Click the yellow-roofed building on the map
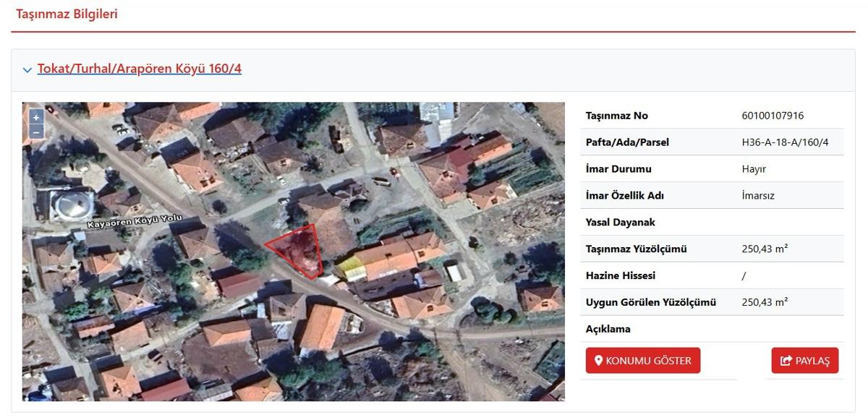868x417 pixels. 351,268
